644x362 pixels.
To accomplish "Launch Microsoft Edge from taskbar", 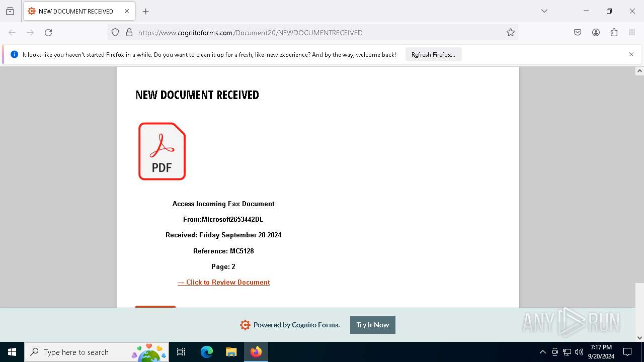I will click(207, 352).
